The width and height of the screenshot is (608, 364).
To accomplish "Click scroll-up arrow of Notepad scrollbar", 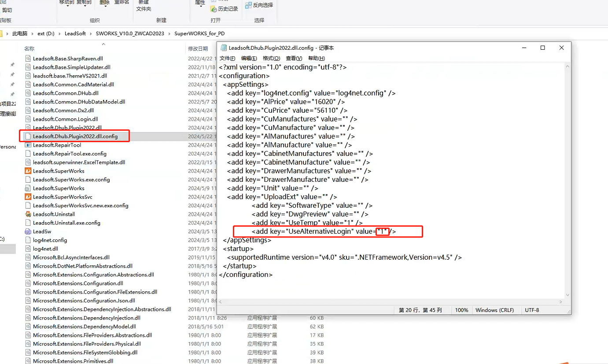I will 567,66.
